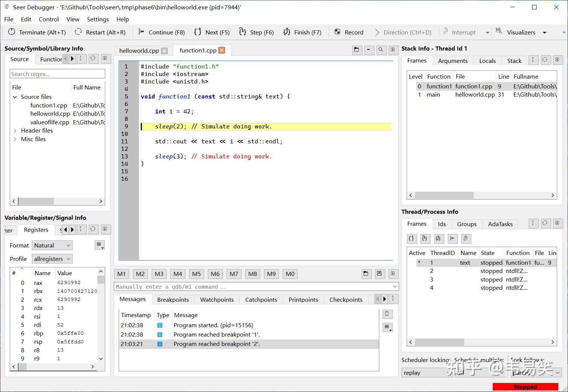This screenshot has width=568, height=392.
Task: Open the Settings menu
Action: [x=98, y=19]
